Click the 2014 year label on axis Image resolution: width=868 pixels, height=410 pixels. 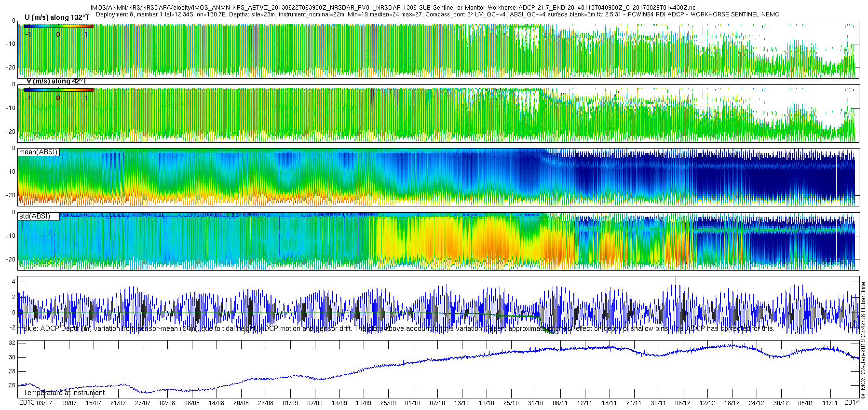coord(852,402)
